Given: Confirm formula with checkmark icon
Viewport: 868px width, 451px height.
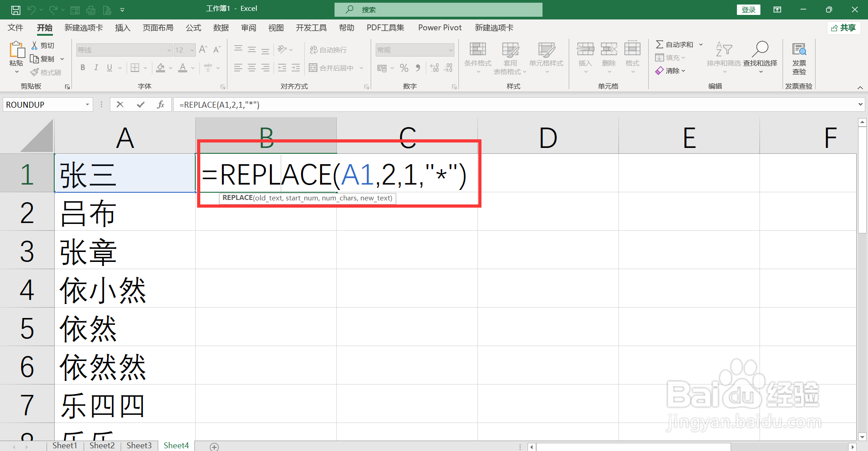Looking at the screenshot, I should [x=141, y=104].
